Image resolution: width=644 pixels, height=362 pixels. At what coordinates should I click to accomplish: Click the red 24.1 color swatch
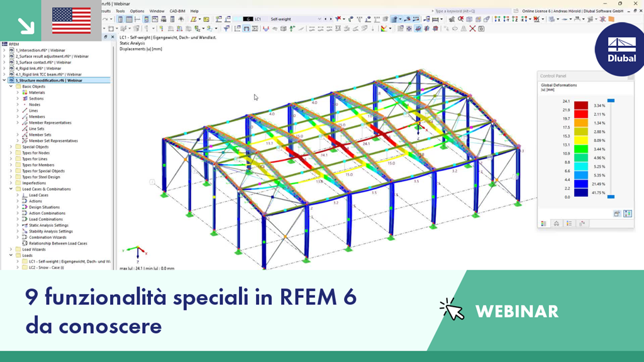[580, 106]
